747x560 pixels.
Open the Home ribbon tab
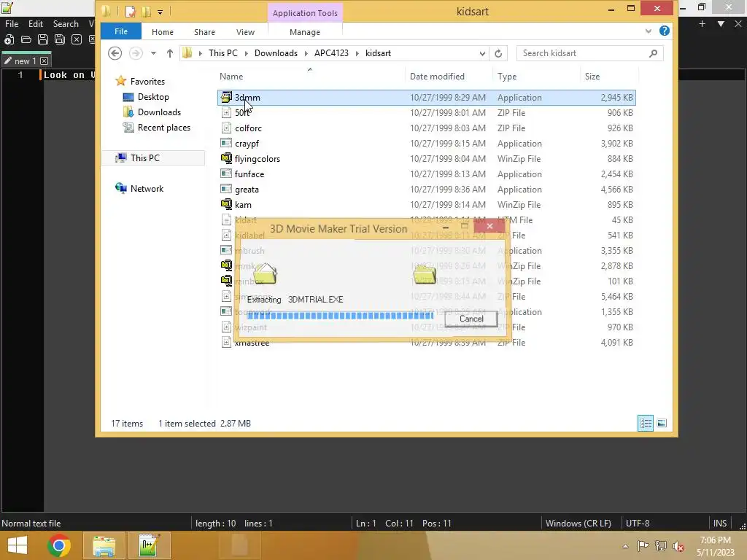point(163,32)
